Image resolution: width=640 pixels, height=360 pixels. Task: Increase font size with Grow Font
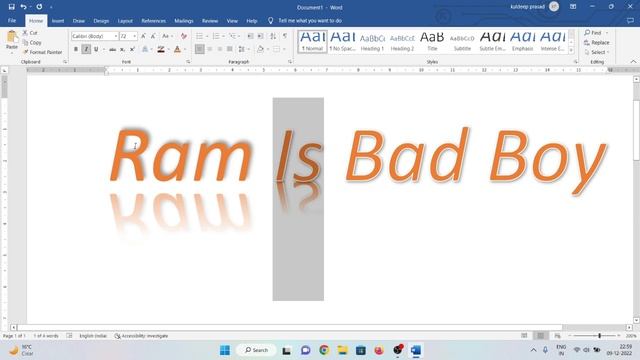[x=143, y=36]
